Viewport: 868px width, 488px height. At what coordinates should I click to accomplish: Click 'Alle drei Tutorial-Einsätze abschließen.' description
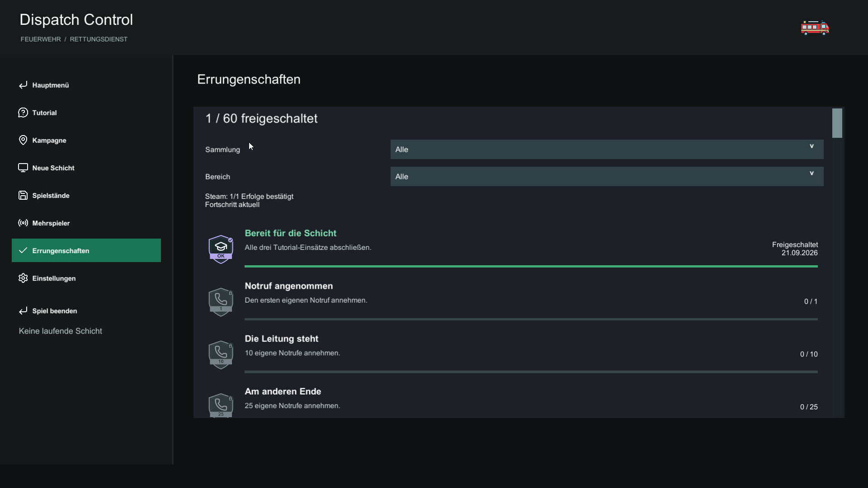click(308, 248)
